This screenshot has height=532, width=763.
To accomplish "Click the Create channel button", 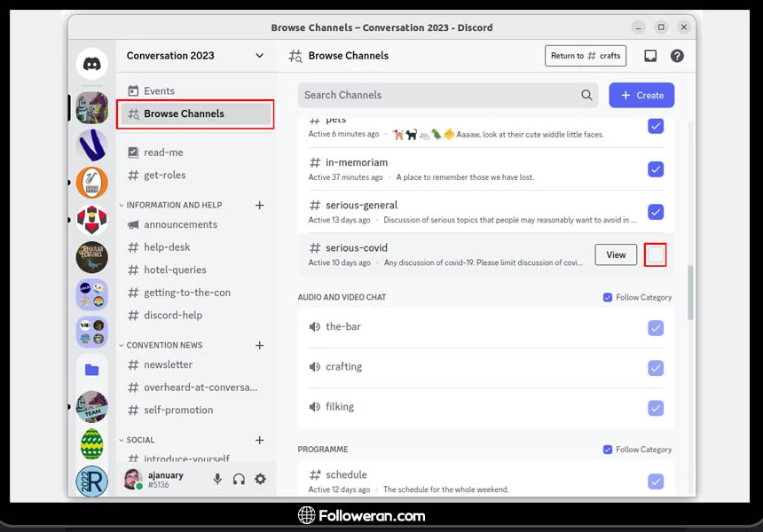I will tap(641, 95).
